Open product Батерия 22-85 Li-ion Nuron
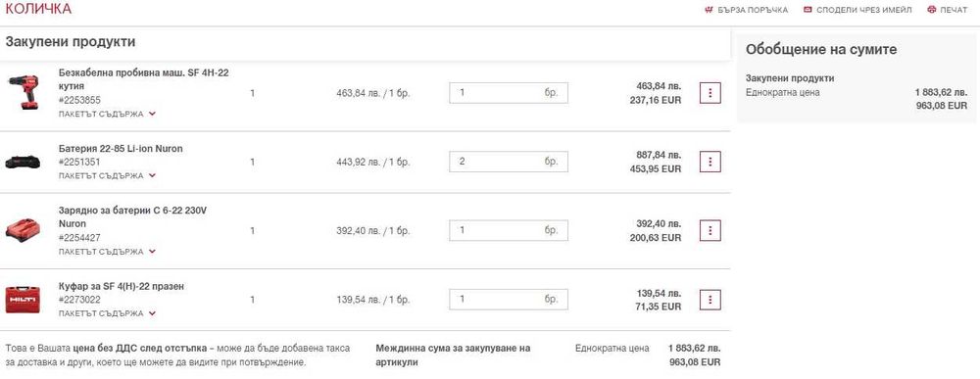This screenshot has height=379, width=980. point(121,149)
